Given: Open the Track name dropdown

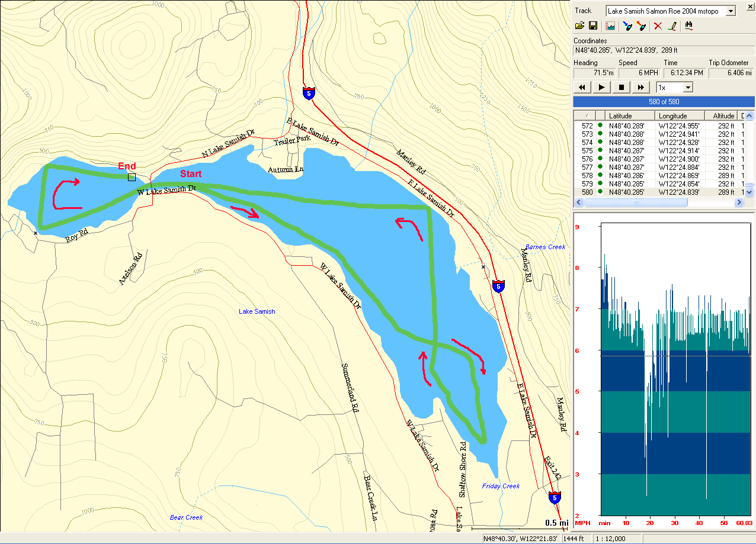Looking at the screenshot, I should point(731,11).
